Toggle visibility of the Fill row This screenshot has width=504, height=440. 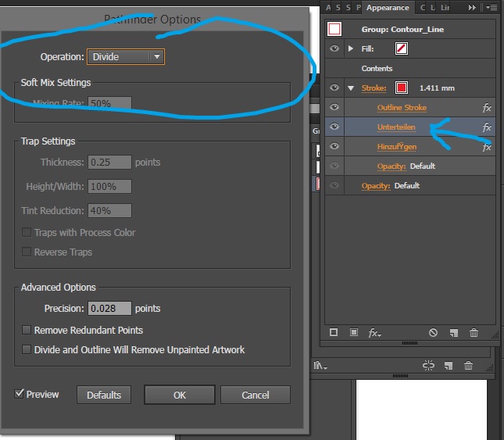(334, 48)
